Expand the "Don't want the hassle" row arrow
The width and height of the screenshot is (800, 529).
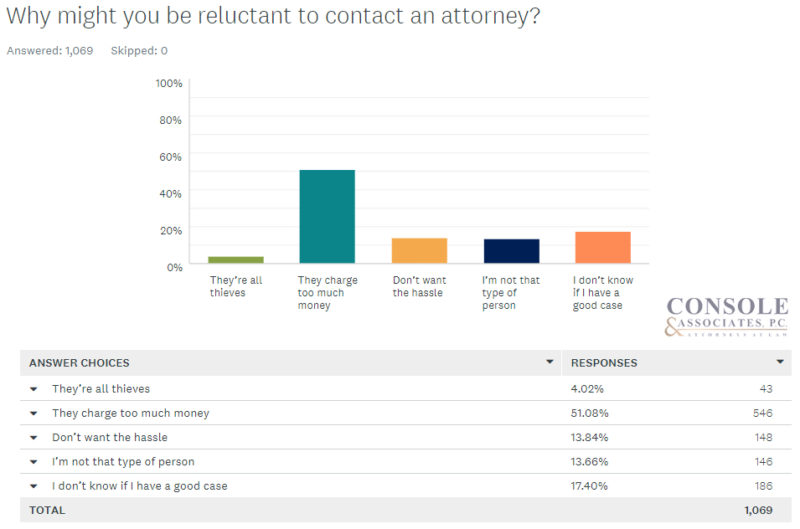tap(33, 437)
